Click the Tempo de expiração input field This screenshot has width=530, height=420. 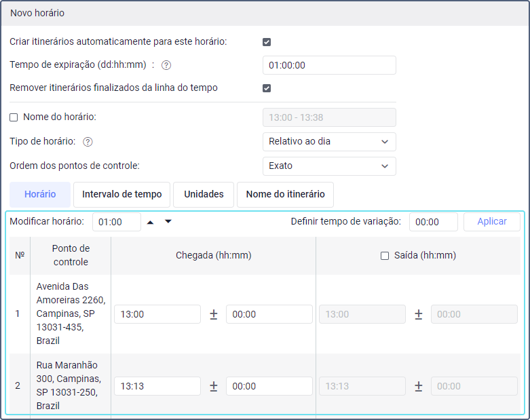(328, 65)
